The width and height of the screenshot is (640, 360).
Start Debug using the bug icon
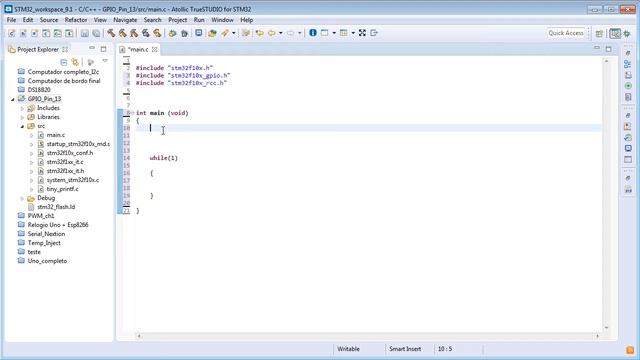[x=184, y=33]
